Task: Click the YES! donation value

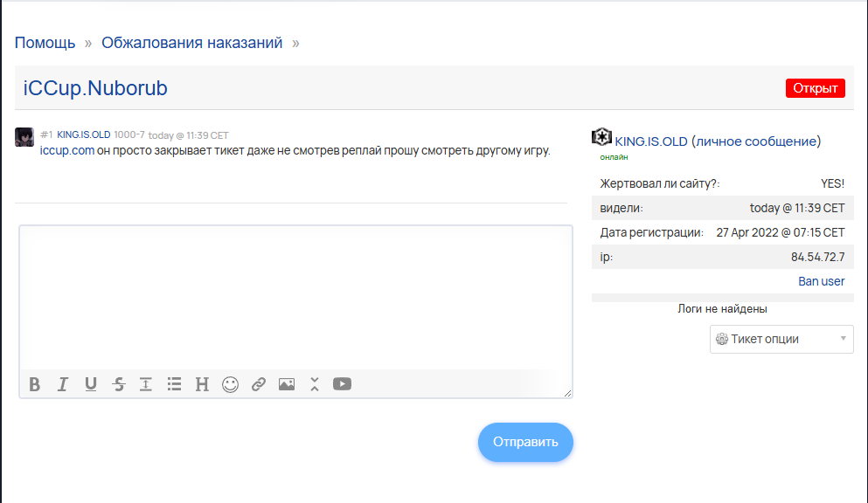Action: 832,183
